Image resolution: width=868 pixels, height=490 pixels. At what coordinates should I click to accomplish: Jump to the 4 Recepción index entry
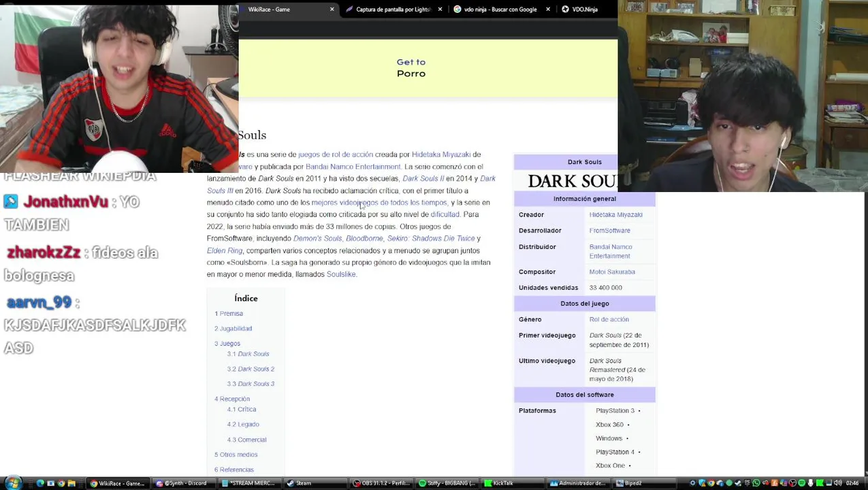232,399
